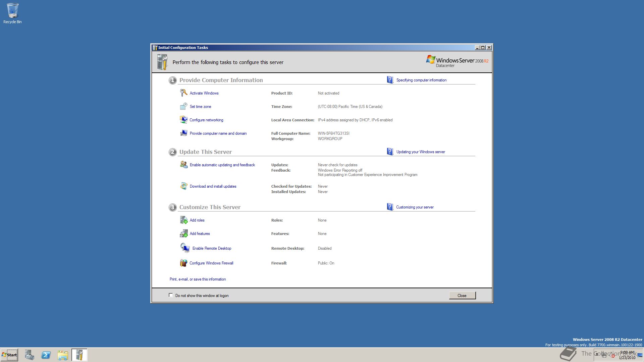Click the Add features icon

(x=183, y=233)
